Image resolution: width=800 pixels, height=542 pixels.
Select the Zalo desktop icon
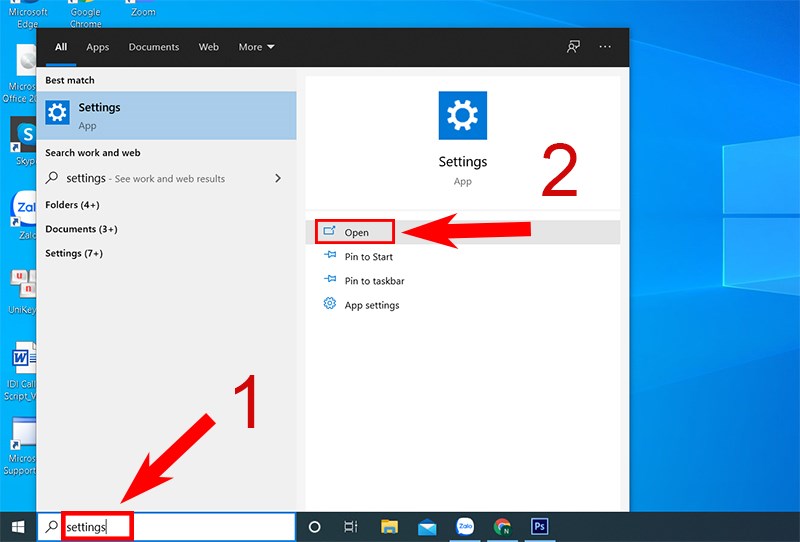click(x=24, y=215)
